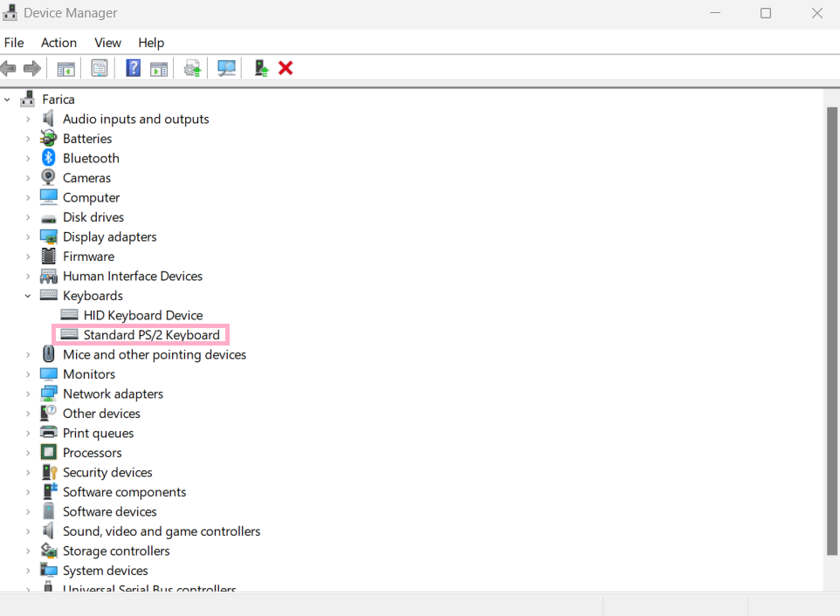Click the Show/Hide Console Tree icon
The width and height of the screenshot is (840, 616).
(65, 68)
